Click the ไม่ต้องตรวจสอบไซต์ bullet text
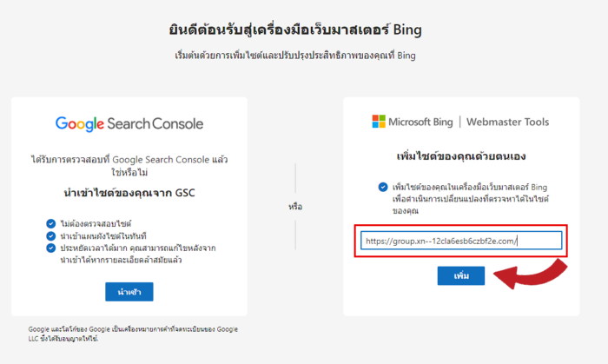Viewport: 608px width, 364px height. [x=96, y=223]
